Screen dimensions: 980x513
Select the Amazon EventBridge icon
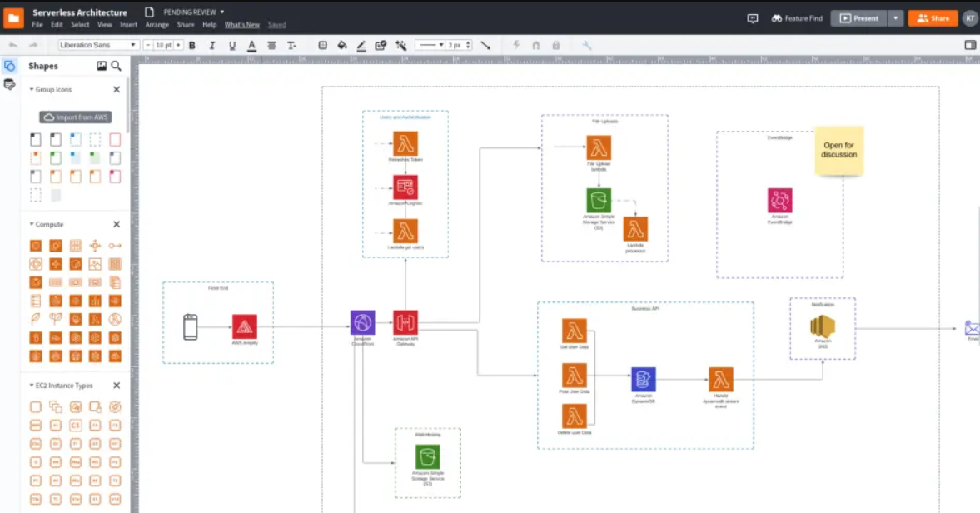(x=779, y=201)
